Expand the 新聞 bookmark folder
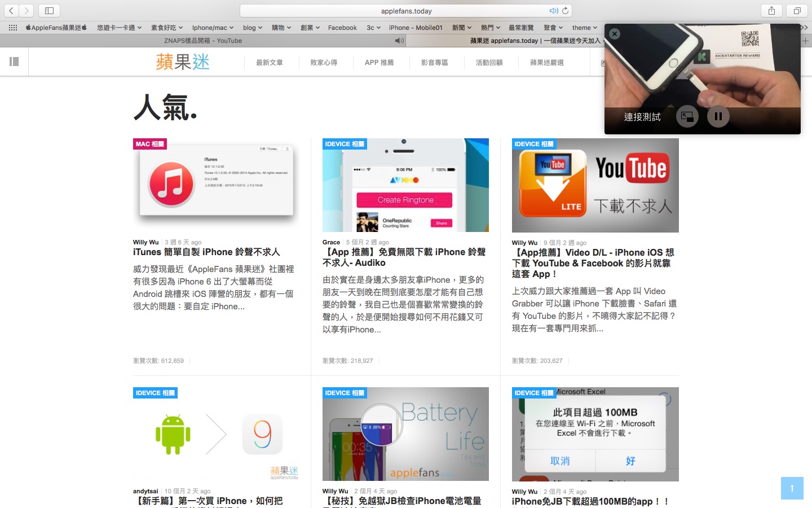The image size is (812, 508). (462, 28)
